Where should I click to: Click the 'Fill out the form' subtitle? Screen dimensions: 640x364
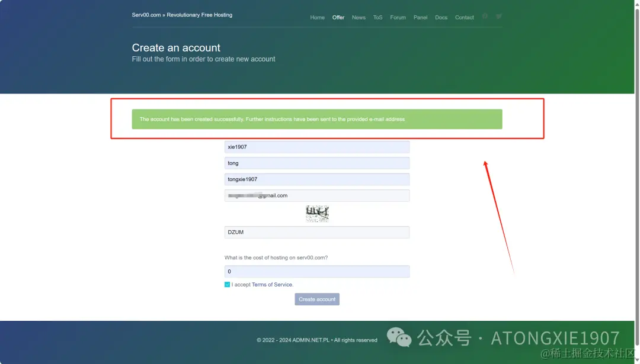coord(203,59)
